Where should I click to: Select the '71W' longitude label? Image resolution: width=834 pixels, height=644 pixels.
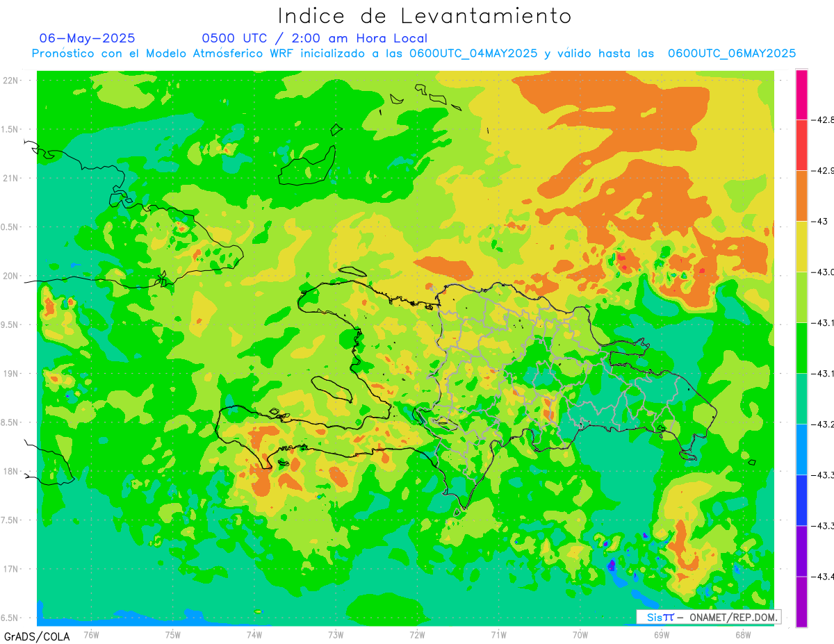498,635
